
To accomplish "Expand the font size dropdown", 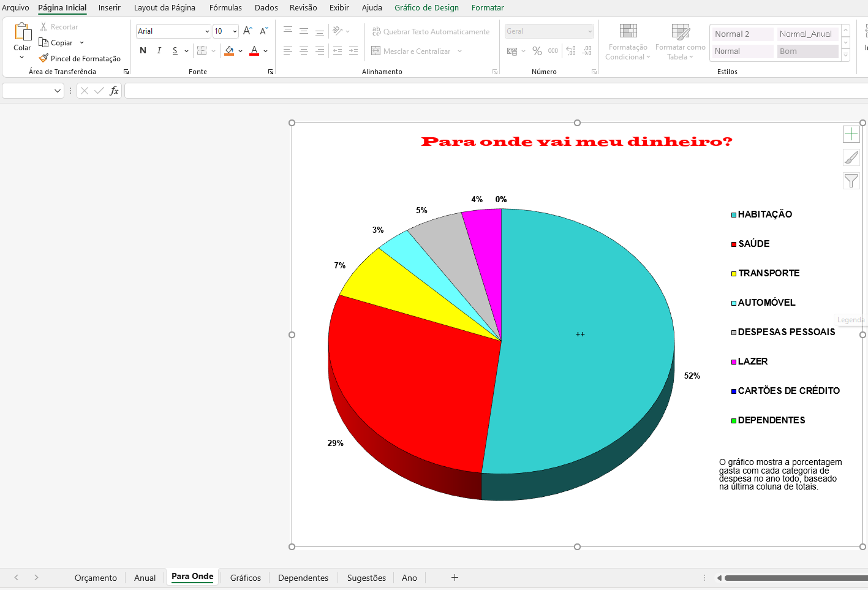I will click(x=235, y=31).
